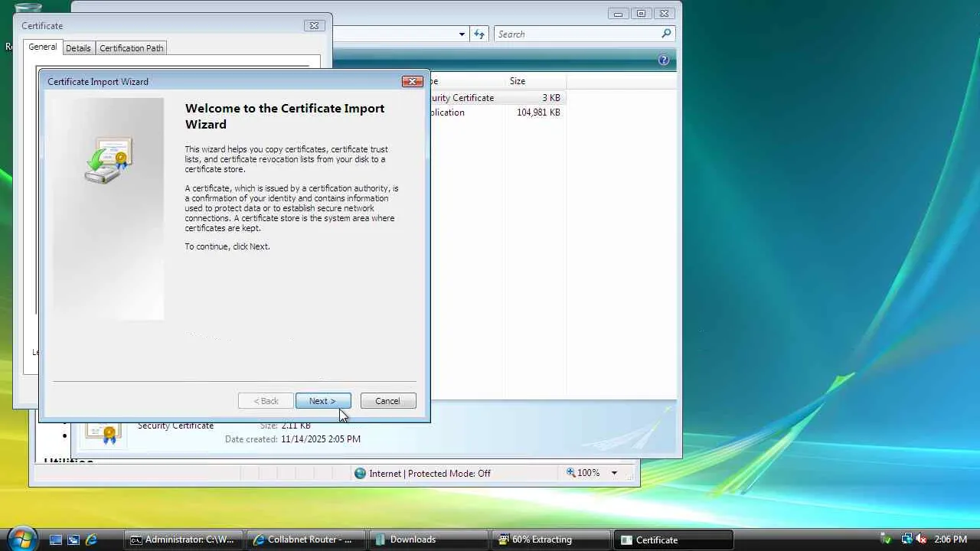Switch to the Details tab in Certificate window

tap(78, 48)
